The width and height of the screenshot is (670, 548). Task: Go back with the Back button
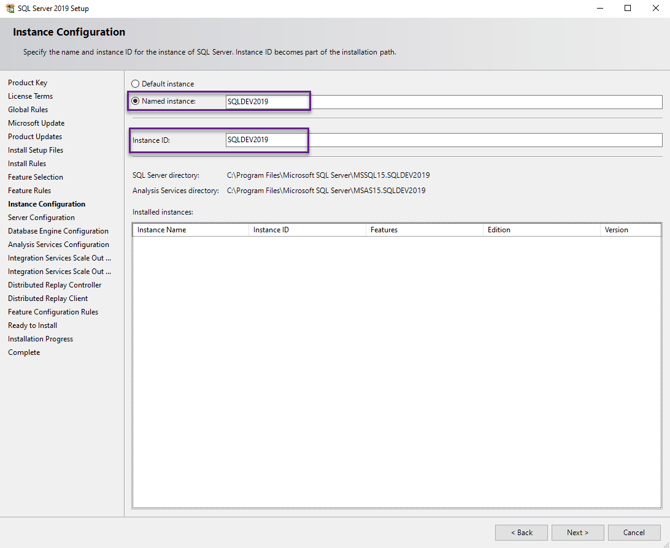pyautogui.click(x=521, y=532)
